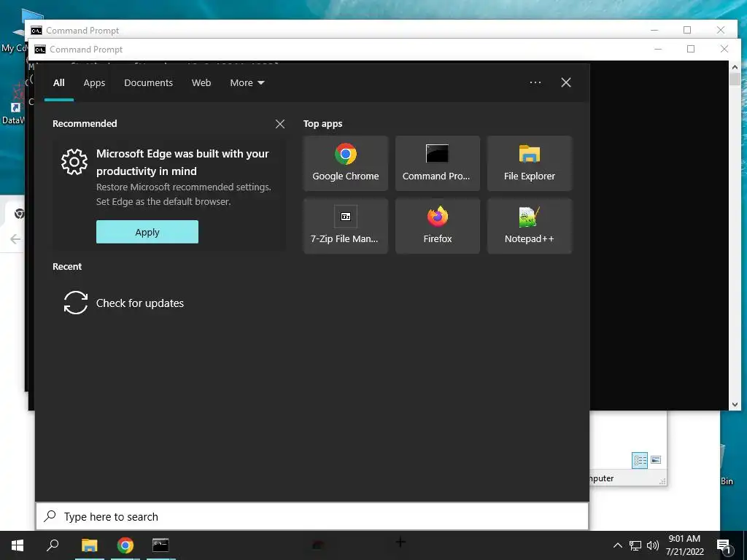Switch to the Documents search tab
This screenshot has height=560, width=747.
(x=148, y=83)
